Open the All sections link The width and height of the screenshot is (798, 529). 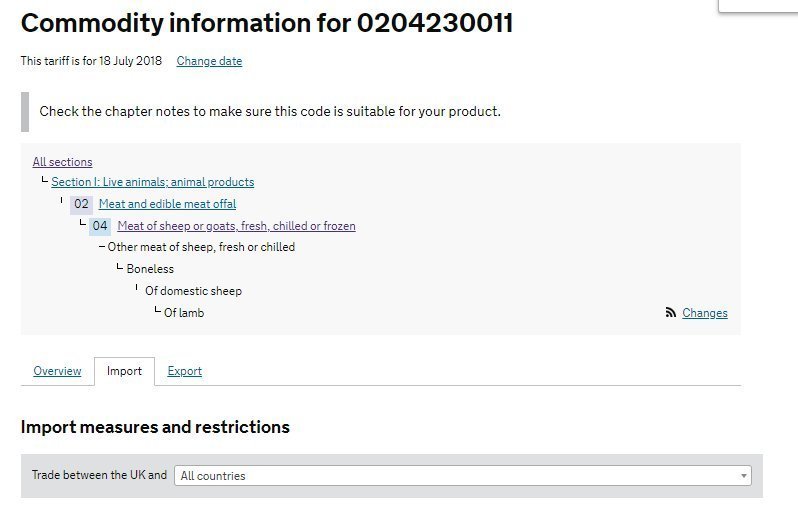click(x=63, y=162)
